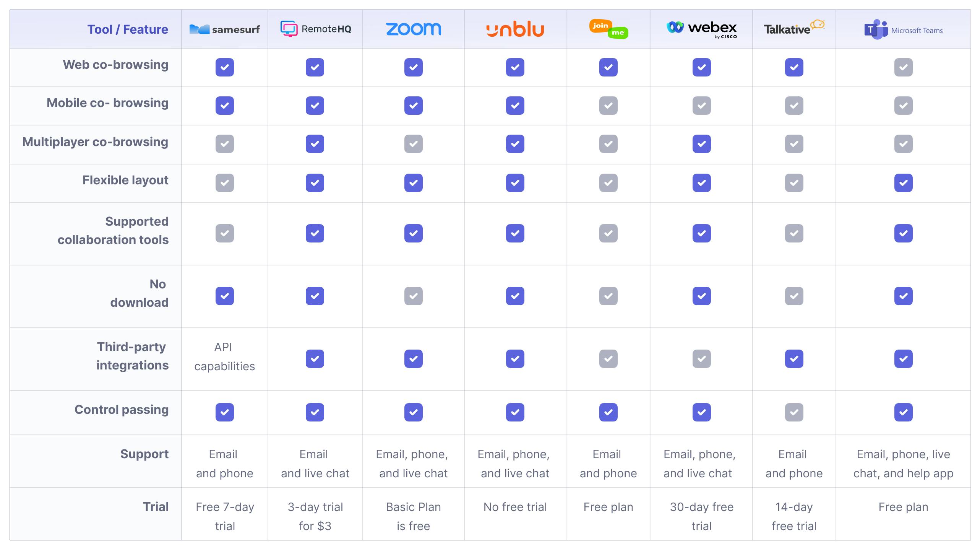Select the RemoteHQ logo
This screenshot has width=980, height=550.
pos(315,29)
